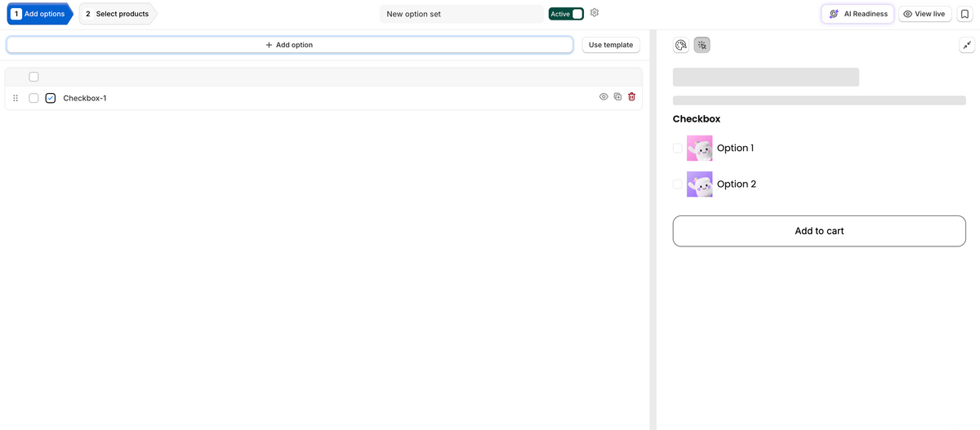Click the Option 2 label text
980x430 pixels.
tap(737, 184)
